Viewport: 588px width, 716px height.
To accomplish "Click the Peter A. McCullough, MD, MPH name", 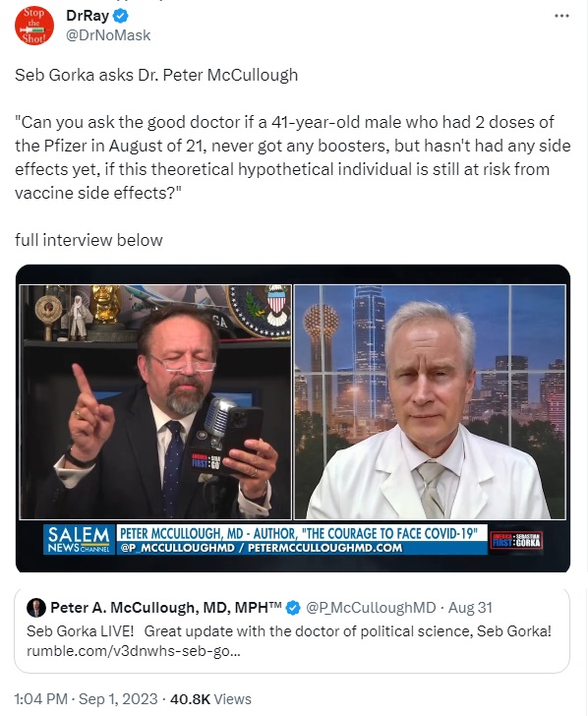I will pos(166,608).
